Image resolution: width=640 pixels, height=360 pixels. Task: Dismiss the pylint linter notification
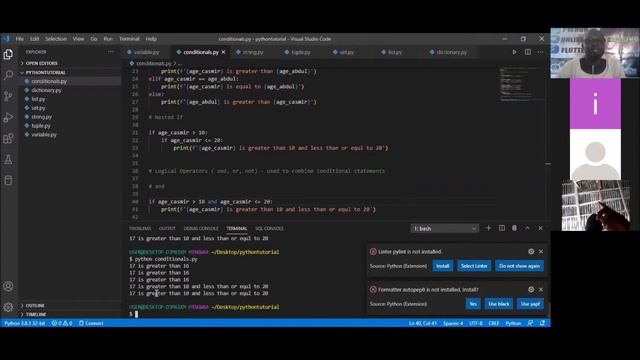pos(541,251)
